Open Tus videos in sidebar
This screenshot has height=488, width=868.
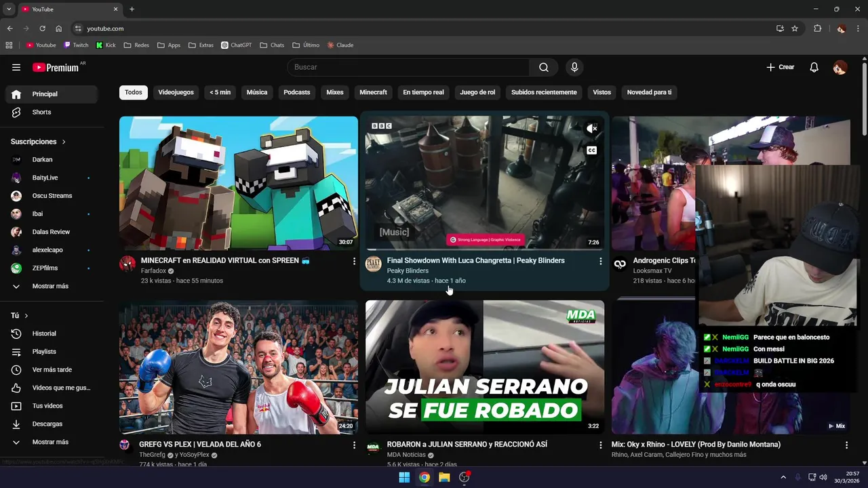[x=52, y=406]
